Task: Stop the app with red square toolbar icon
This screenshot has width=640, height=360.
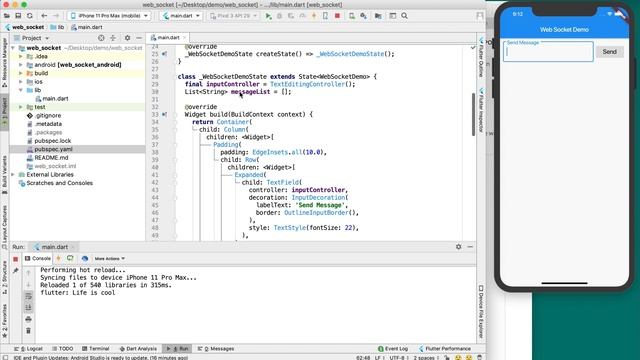Action: pyautogui.click(x=337, y=16)
